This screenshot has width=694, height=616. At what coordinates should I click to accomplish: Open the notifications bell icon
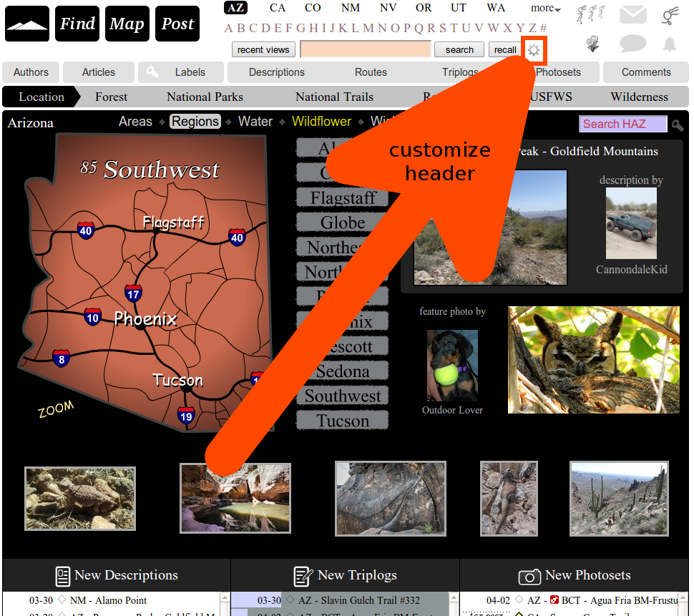click(x=669, y=44)
